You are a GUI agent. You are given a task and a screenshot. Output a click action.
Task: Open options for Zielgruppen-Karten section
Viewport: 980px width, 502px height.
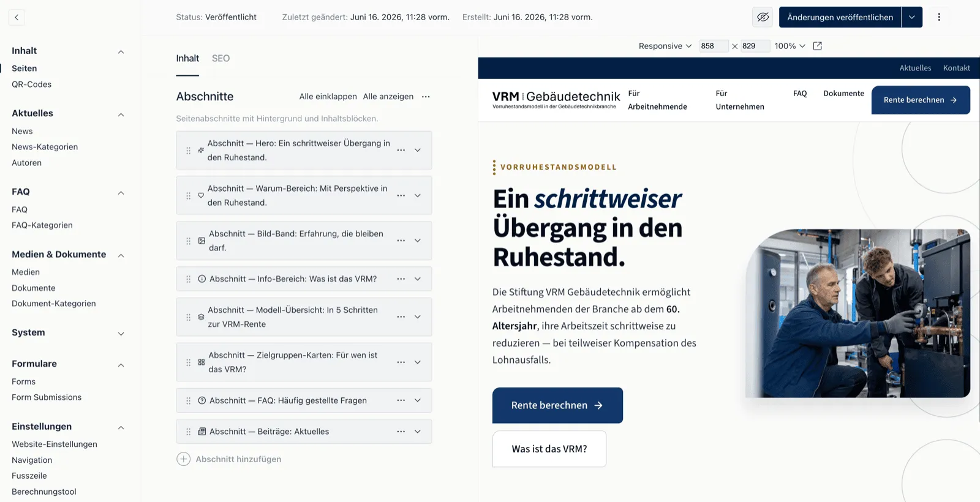pyautogui.click(x=401, y=362)
